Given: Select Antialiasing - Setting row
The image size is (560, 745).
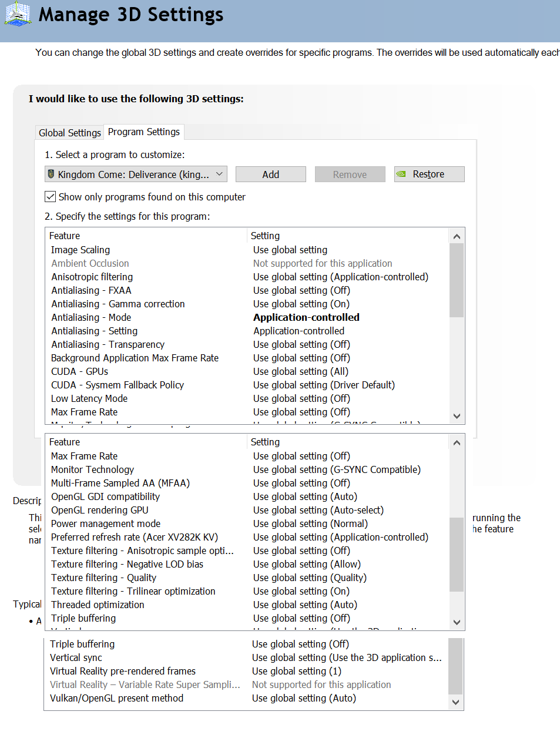Looking at the screenshot, I should tap(247, 331).
